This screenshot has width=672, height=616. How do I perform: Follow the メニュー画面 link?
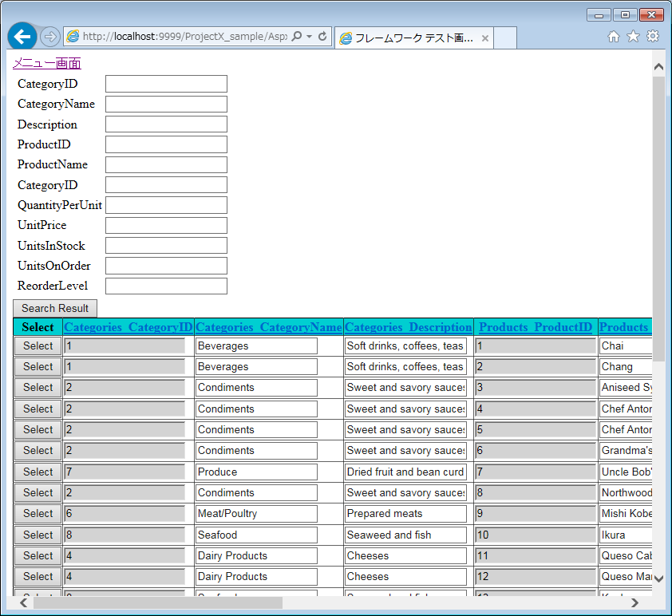[46, 64]
